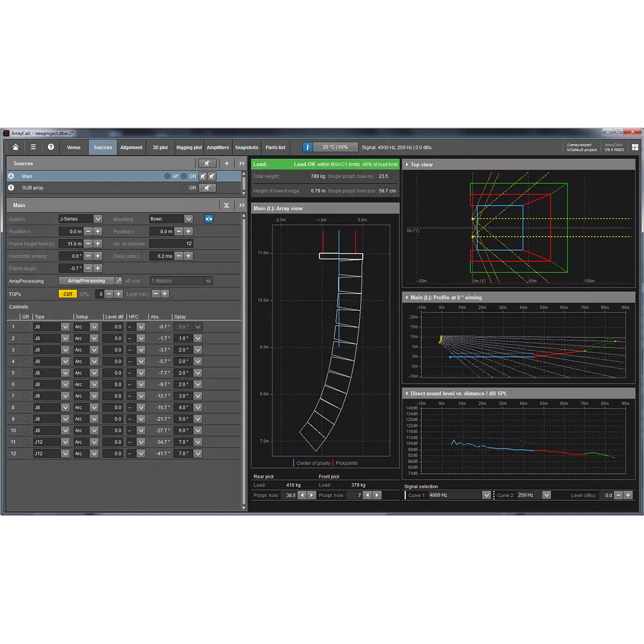This screenshot has height=644, width=644.
Task: Open the hamburger menu icon
Action: tap(33, 147)
